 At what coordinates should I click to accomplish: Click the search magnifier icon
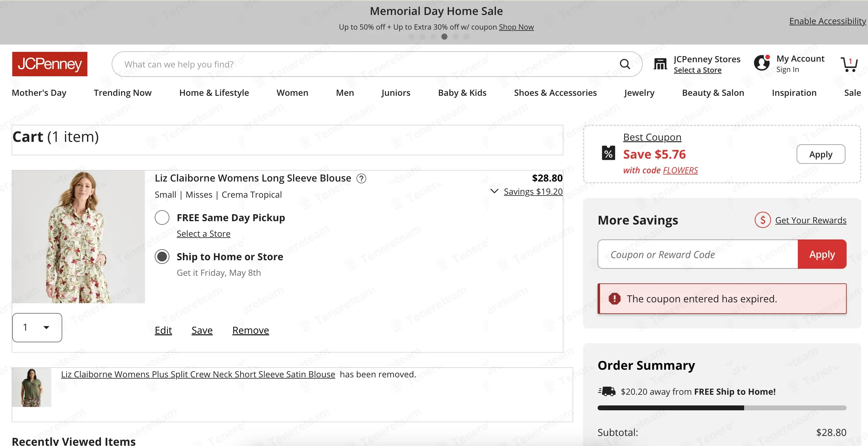(625, 64)
